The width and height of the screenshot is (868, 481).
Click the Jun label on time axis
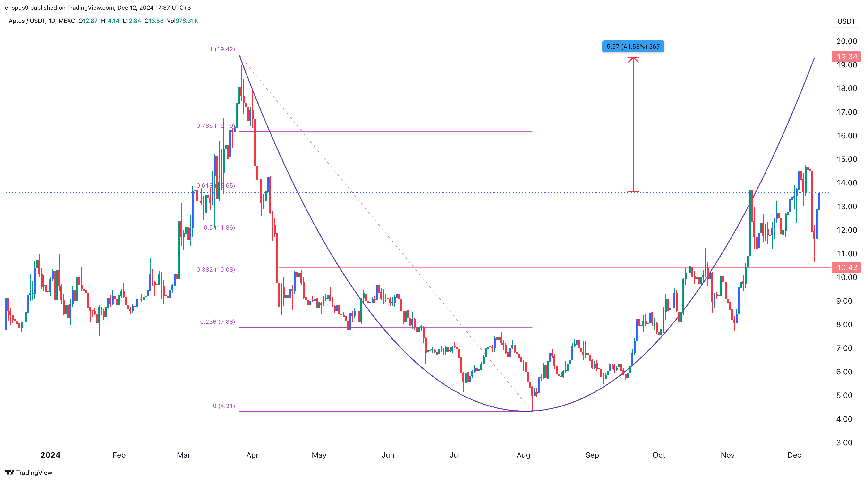pyautogui.click(x=388, y=455)
